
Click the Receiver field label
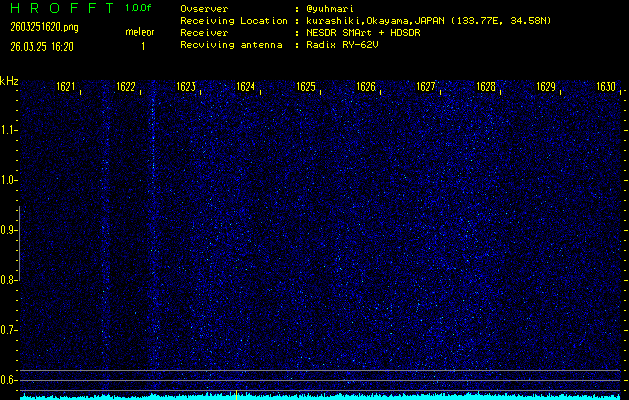click(x=204, y=33)
